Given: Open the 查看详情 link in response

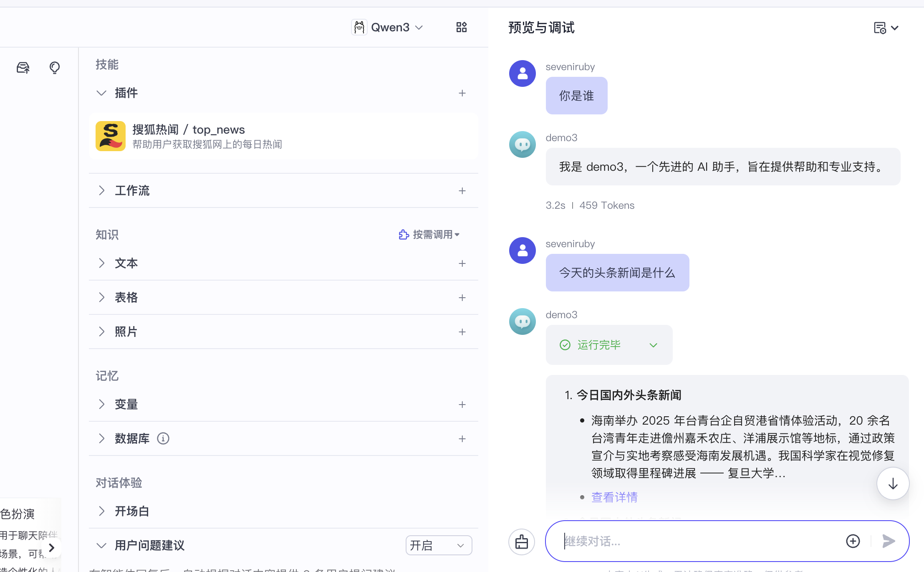Looking at the screenshot, I should point(614,497).
